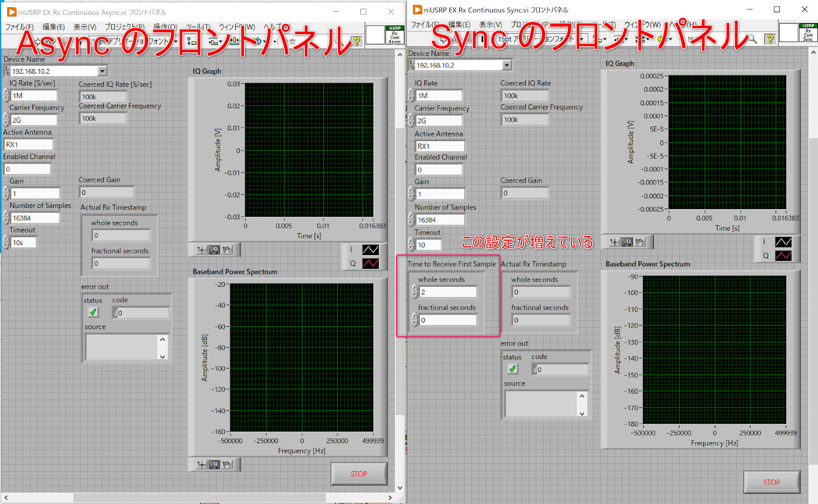Open ファイル(F) menu in Async window
This screenshot has height=504, width=818.
pos(19,27)
